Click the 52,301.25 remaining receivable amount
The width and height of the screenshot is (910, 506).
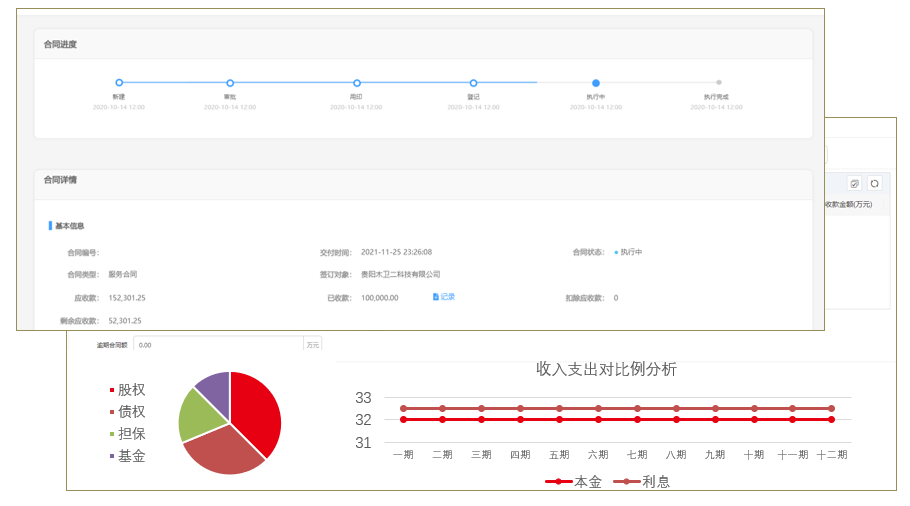(125, 320)
